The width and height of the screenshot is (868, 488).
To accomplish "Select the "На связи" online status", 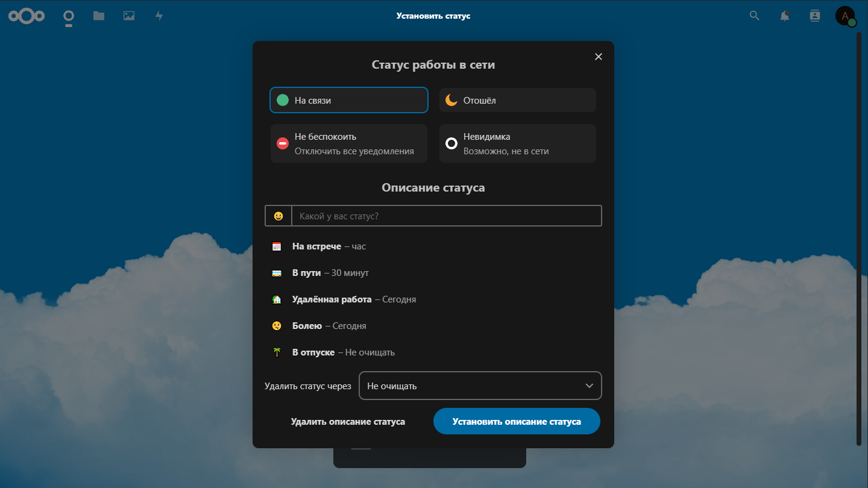I will pos(349,101).
